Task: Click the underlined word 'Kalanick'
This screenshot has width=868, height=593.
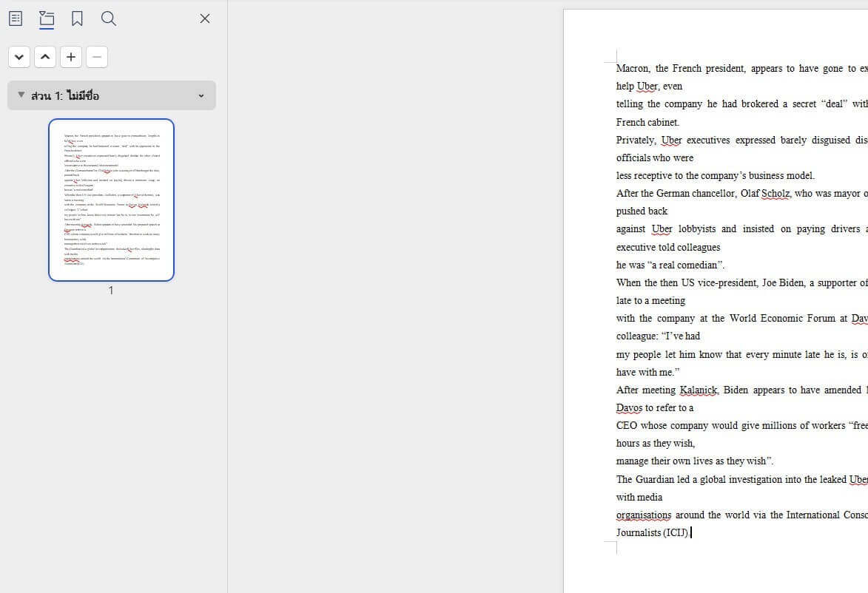Action: [699, 390]
